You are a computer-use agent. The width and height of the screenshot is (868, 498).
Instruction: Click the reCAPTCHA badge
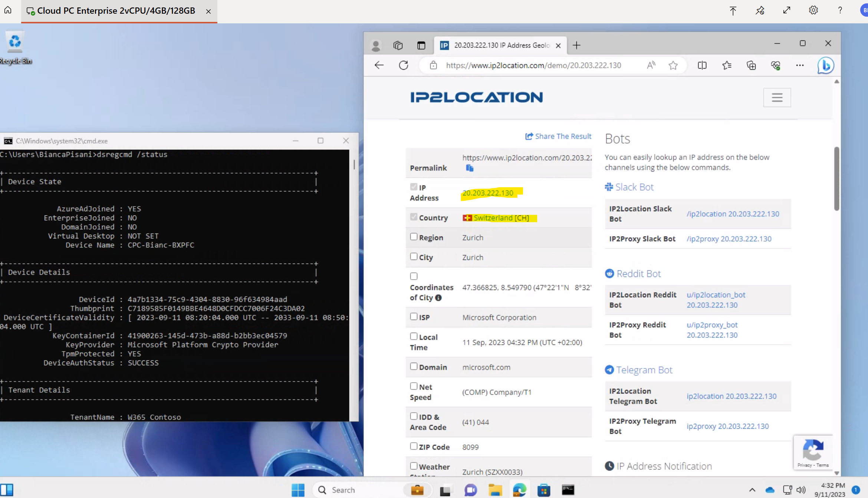(x=813, y=452)
